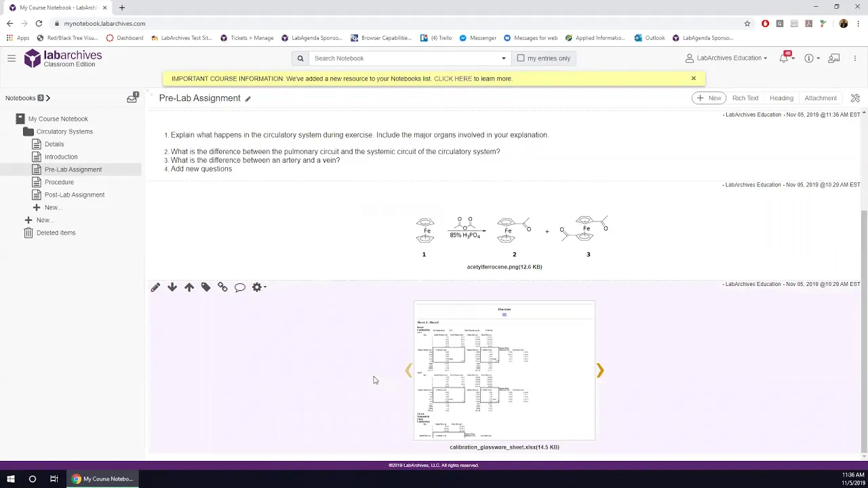This screenshot has width=868, height=488.
Task: Open the Outlook bookmark
Action: 650,38
